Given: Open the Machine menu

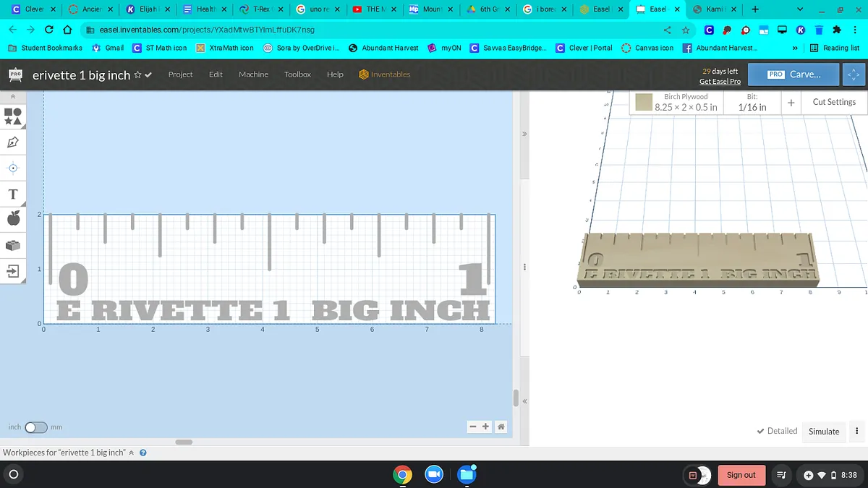Looking at the screenshot, I should tap(253, 74).
